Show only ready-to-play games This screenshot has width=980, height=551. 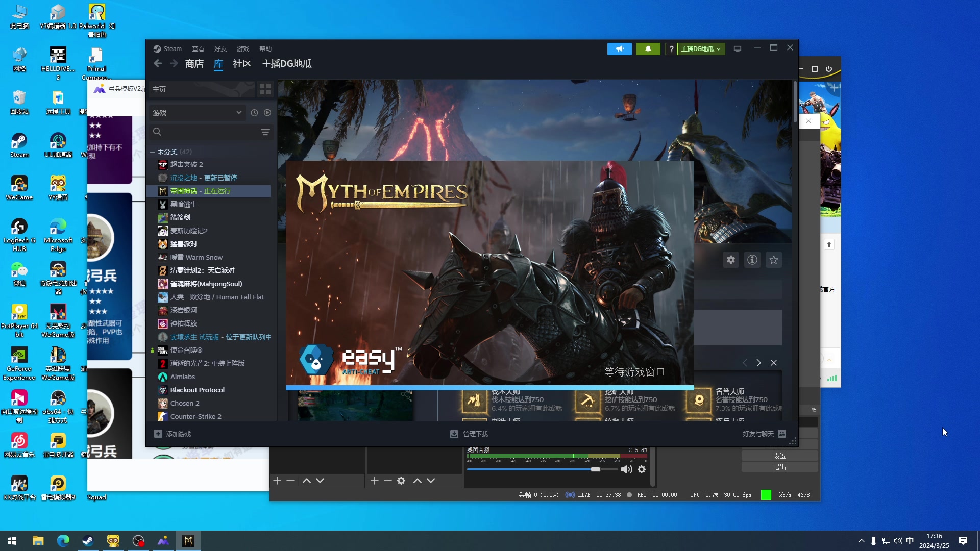tap(267, 113)
